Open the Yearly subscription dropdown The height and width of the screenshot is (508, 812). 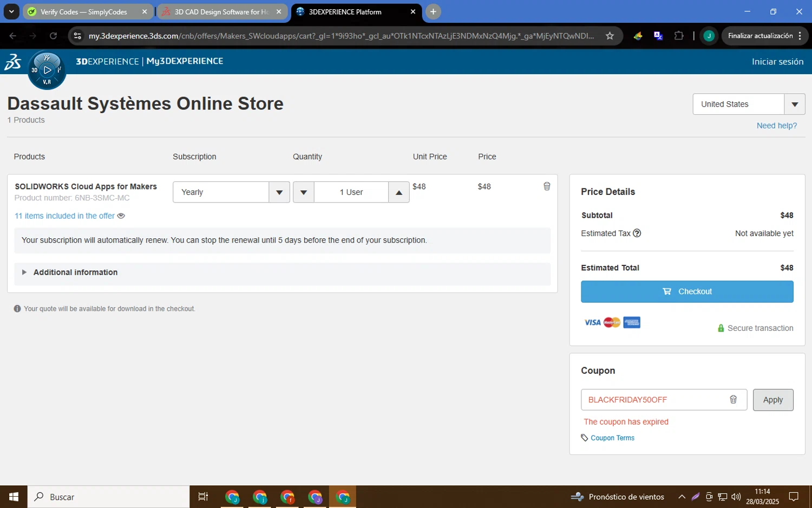pyautogui.click(x=231, y=192)
